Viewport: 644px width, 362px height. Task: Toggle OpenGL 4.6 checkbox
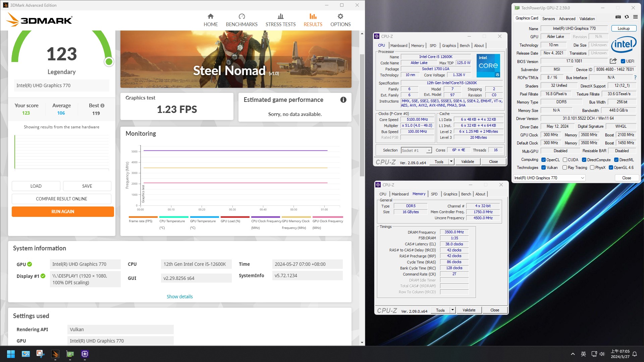(x=611, y=168)
